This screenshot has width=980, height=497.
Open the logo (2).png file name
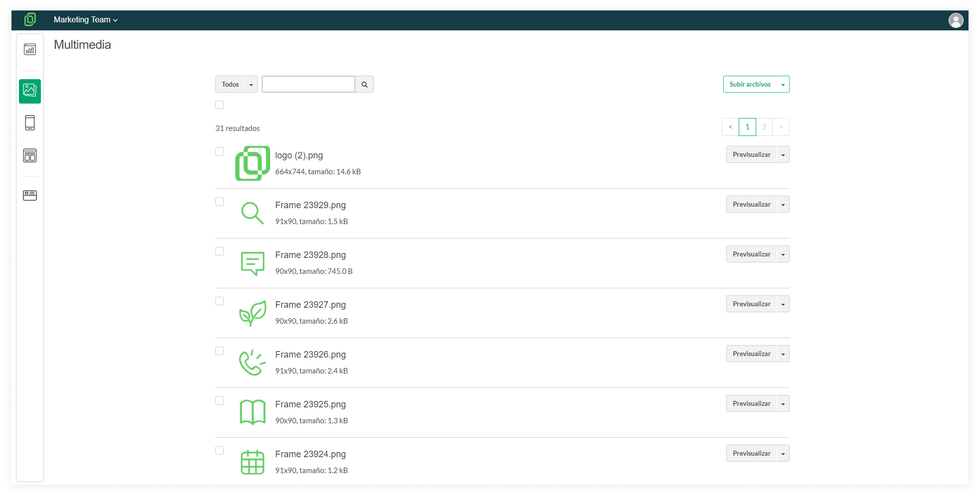[299, 155]
